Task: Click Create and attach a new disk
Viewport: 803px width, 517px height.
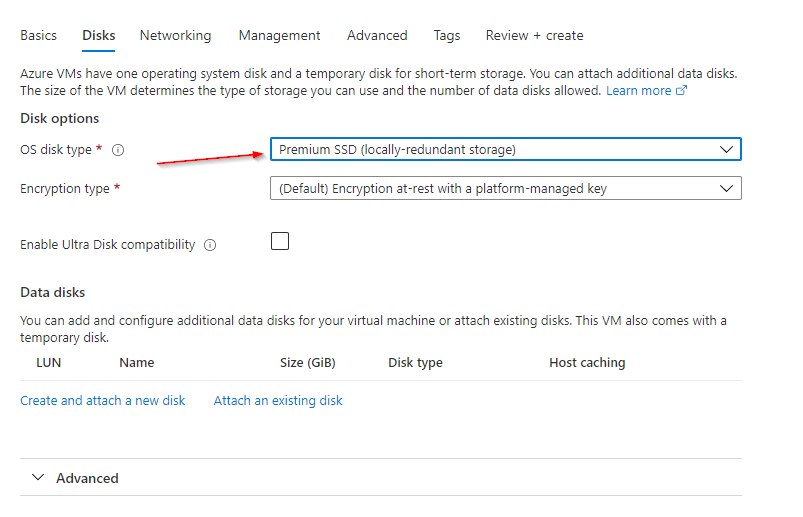Action: point(103,400)
